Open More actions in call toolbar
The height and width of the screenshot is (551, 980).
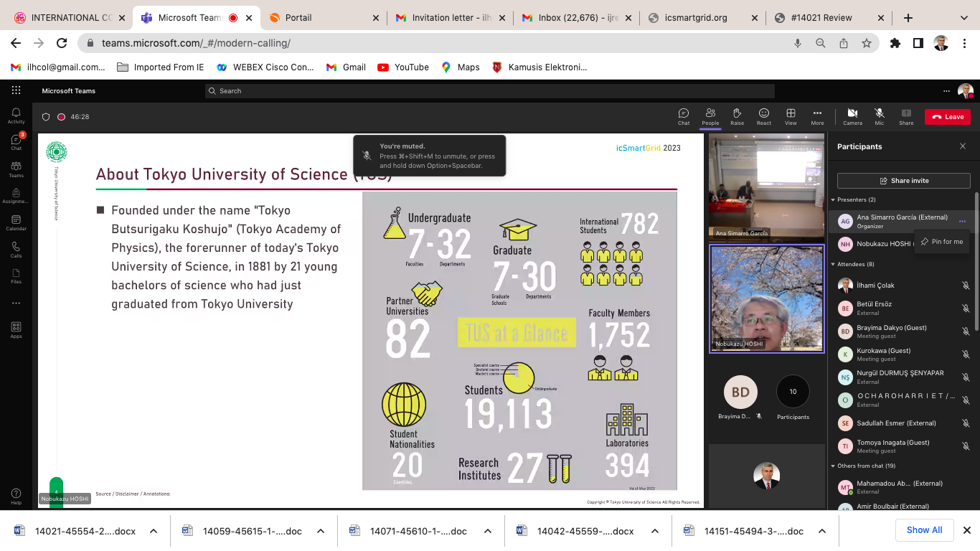[x=817, y=116]
